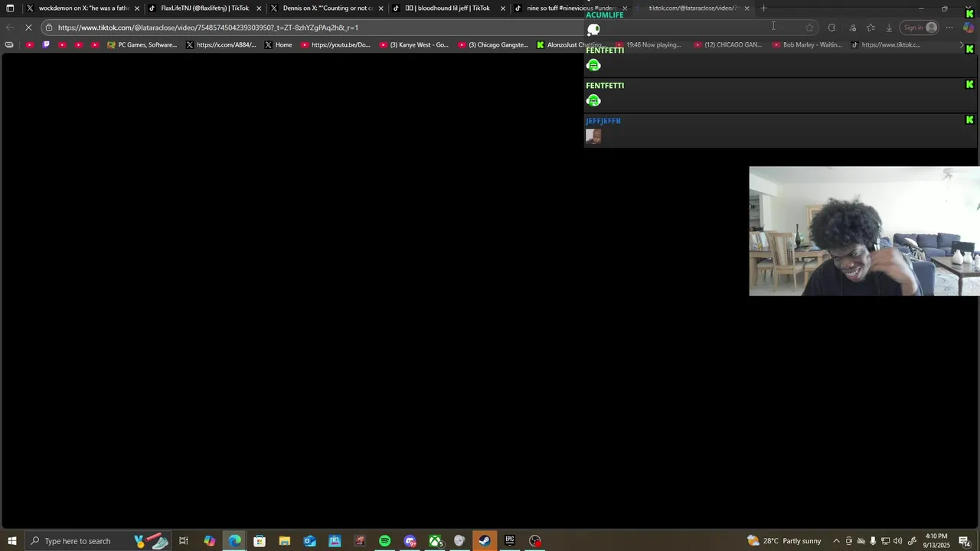Open the https://www.tiktok.c bookmark
The width and height of the screenshot is (980, 551).
(886, 44)
